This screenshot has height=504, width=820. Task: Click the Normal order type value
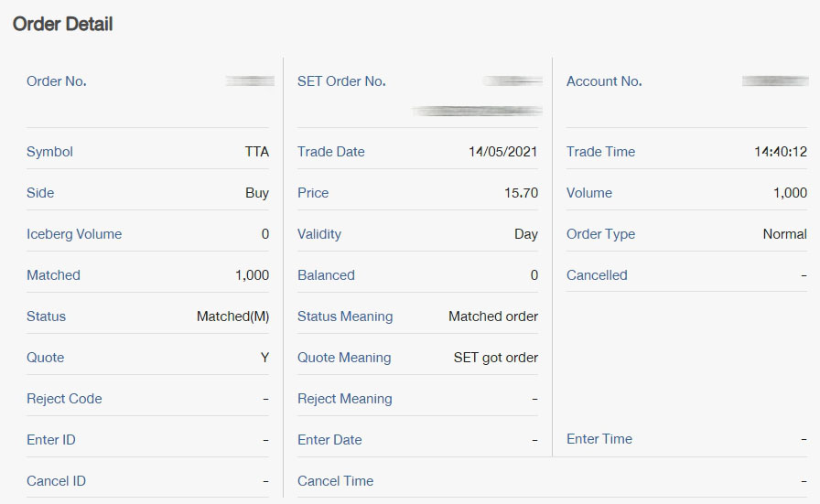(785, 234)
